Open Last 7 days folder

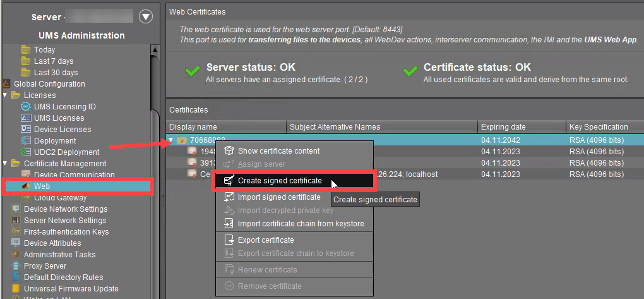click(x=54, y=61)
